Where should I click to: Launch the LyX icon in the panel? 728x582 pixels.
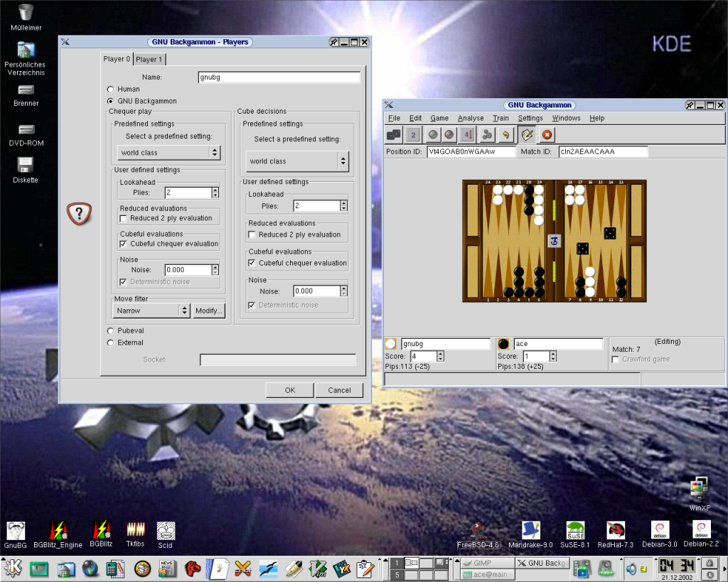pyautogui.click(x=342, y=568)
